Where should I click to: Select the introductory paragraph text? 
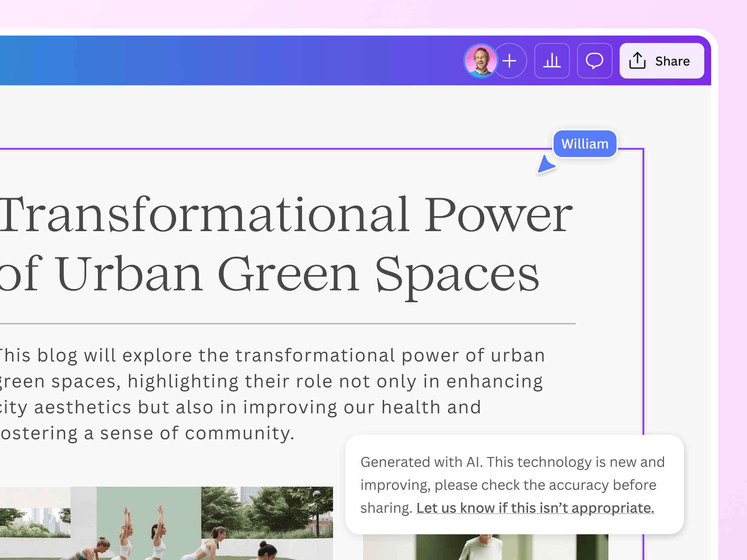tap(259, 393)
